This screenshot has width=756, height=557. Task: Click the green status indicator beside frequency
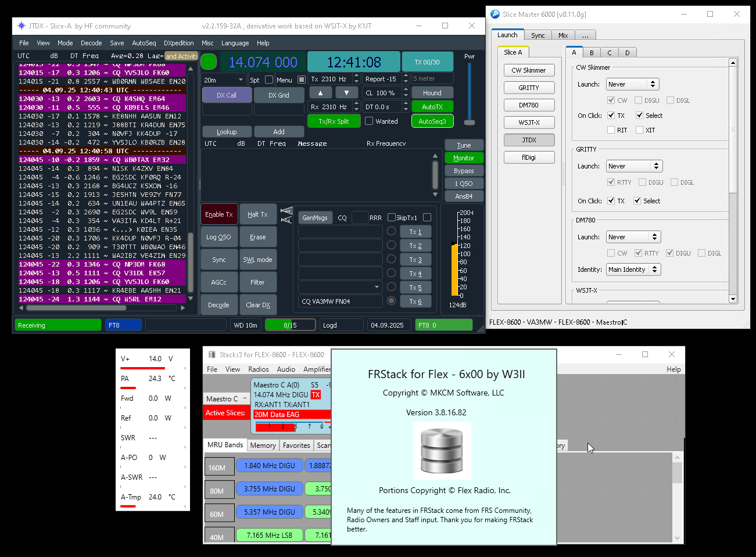click(x=209, y=62)
